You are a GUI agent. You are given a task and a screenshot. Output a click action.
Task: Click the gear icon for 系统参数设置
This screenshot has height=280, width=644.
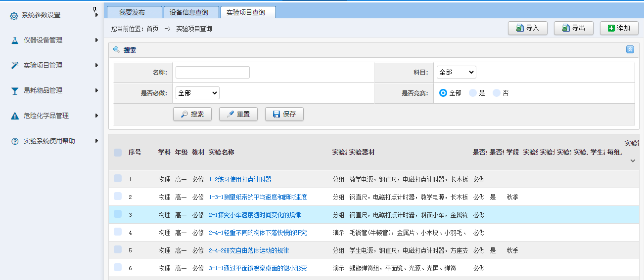click(x=14, y=16)
